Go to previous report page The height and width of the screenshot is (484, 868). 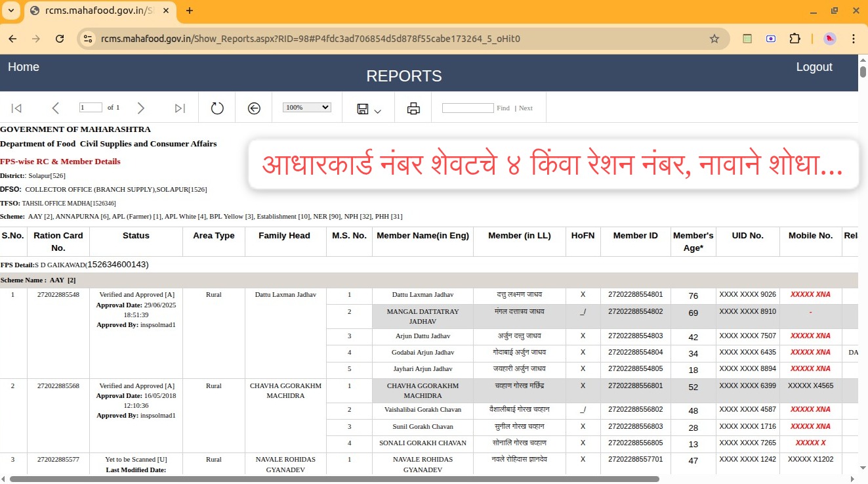tap(56, 108)
